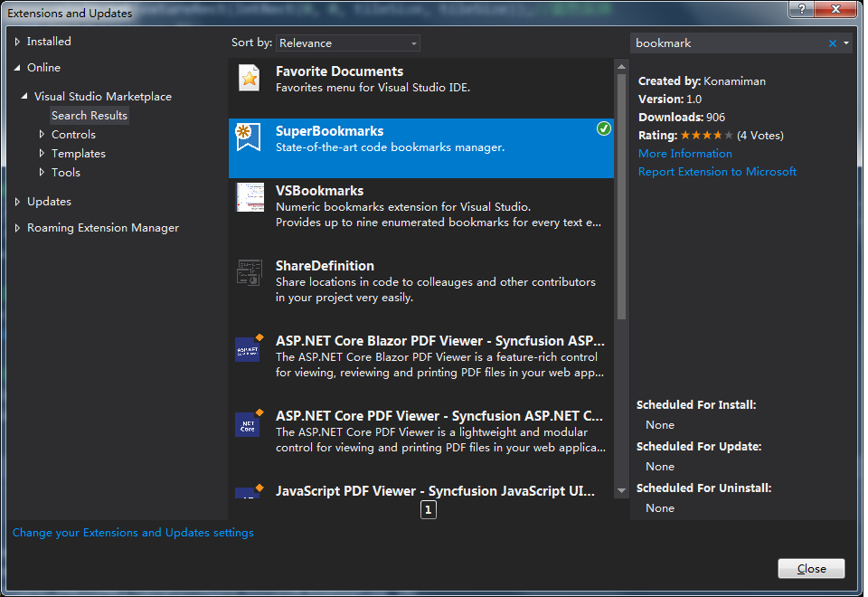Expand the Updates category
The image size is (868, 597).
(x=17, y=202)
